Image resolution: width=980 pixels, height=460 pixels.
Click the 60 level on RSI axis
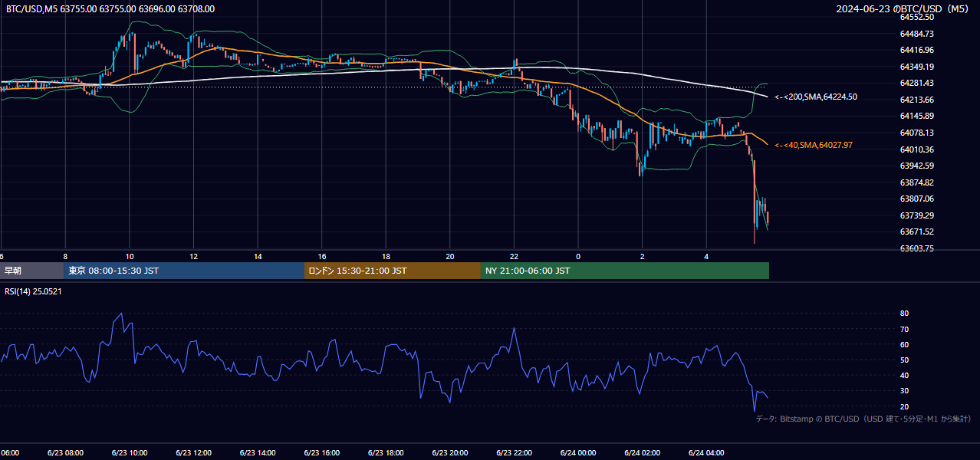[x=904, y=344]
